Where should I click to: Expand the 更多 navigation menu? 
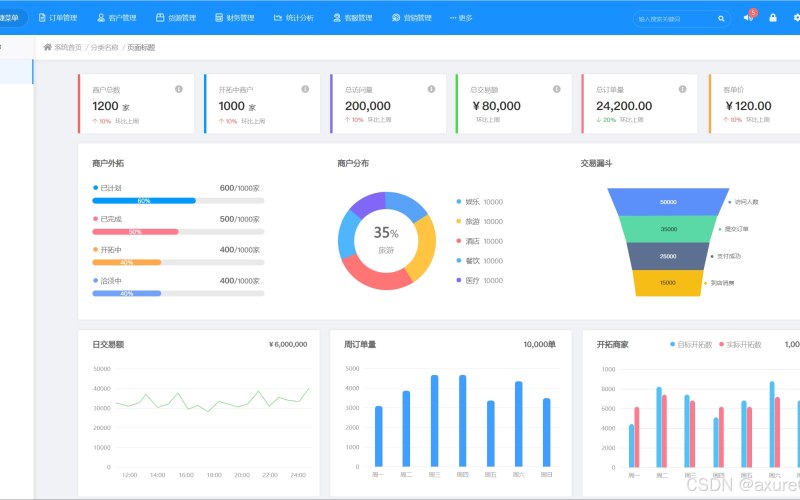click(x=461, y=17)
